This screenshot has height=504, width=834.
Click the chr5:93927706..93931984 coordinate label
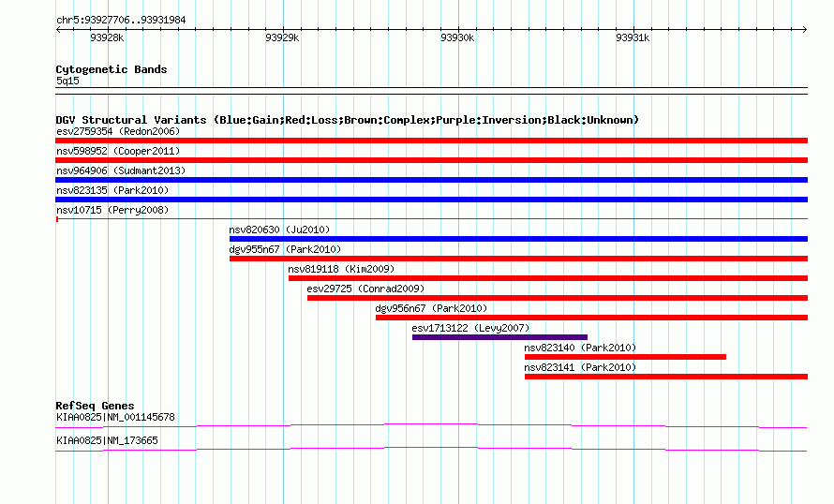point(121,21)
